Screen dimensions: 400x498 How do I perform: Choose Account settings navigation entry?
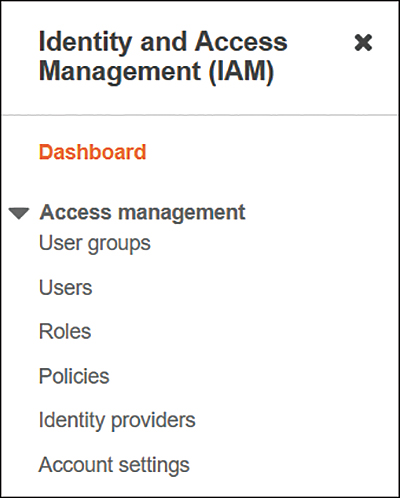[x=114, y=465]
